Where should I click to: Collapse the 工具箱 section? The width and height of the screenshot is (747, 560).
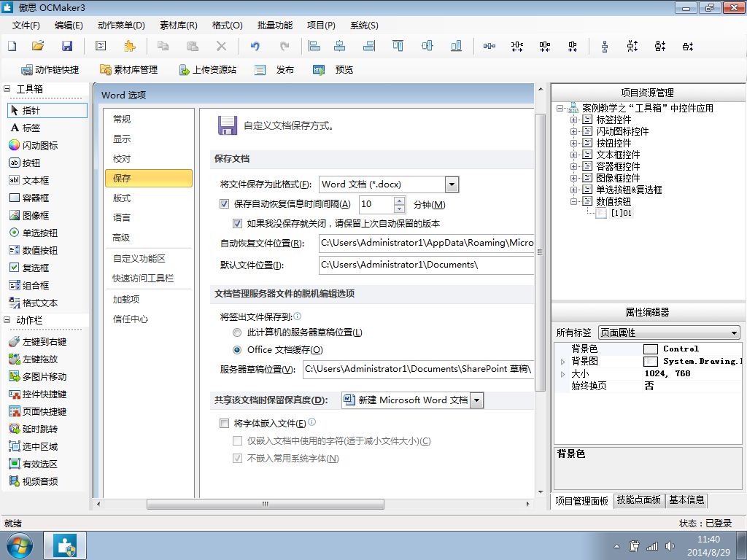click(x=7, y=88)
